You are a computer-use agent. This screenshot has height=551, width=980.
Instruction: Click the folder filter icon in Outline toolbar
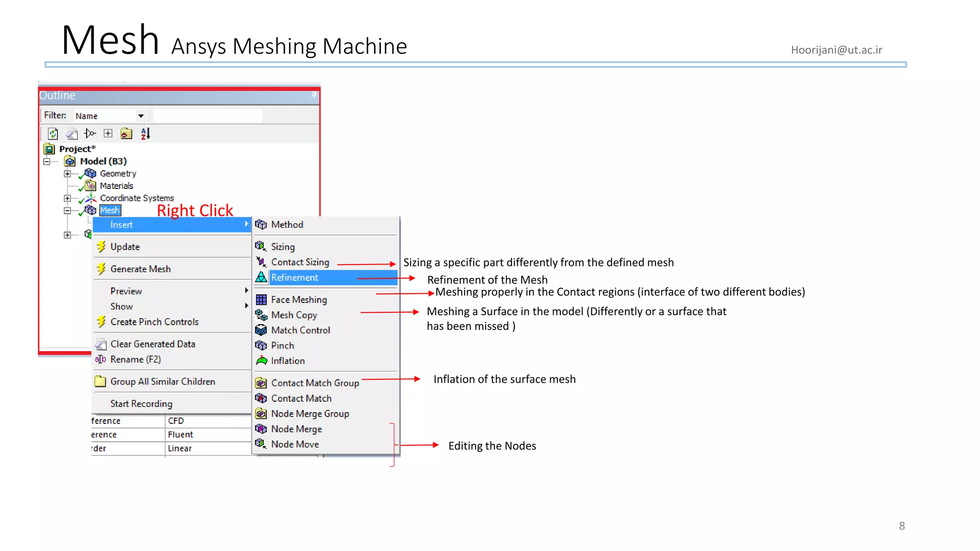coord(126,134)
